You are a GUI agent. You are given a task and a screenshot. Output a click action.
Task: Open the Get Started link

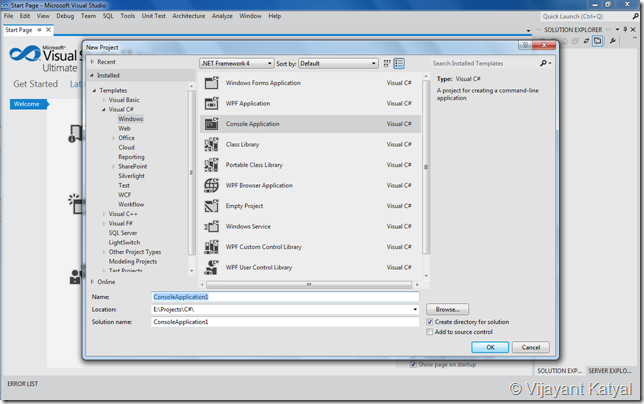(x=36, y=84)
